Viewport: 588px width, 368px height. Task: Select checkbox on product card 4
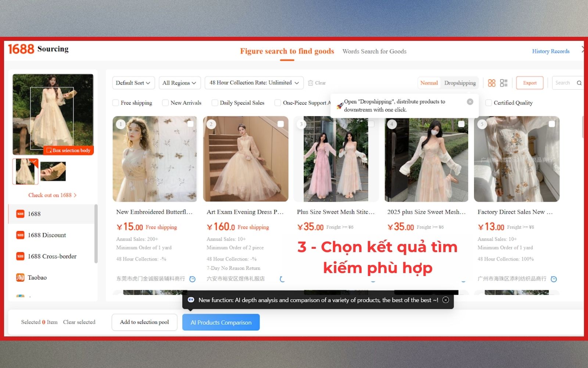pos(461,124)
